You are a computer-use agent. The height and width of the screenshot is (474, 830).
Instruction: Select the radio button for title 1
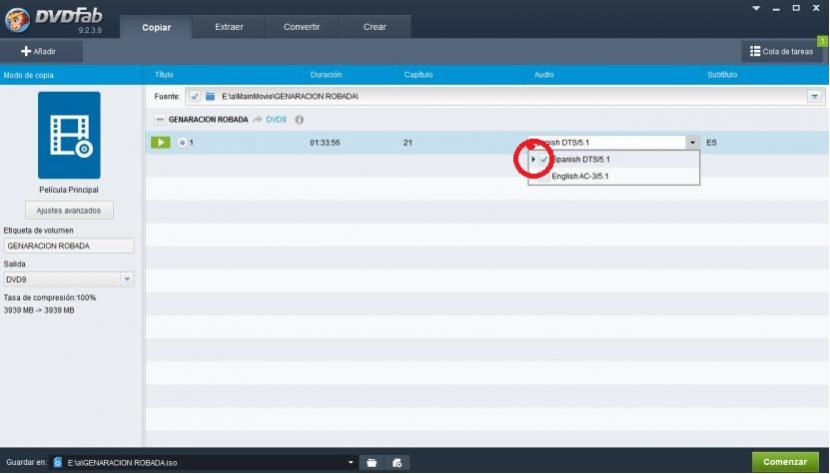[182, 143]
